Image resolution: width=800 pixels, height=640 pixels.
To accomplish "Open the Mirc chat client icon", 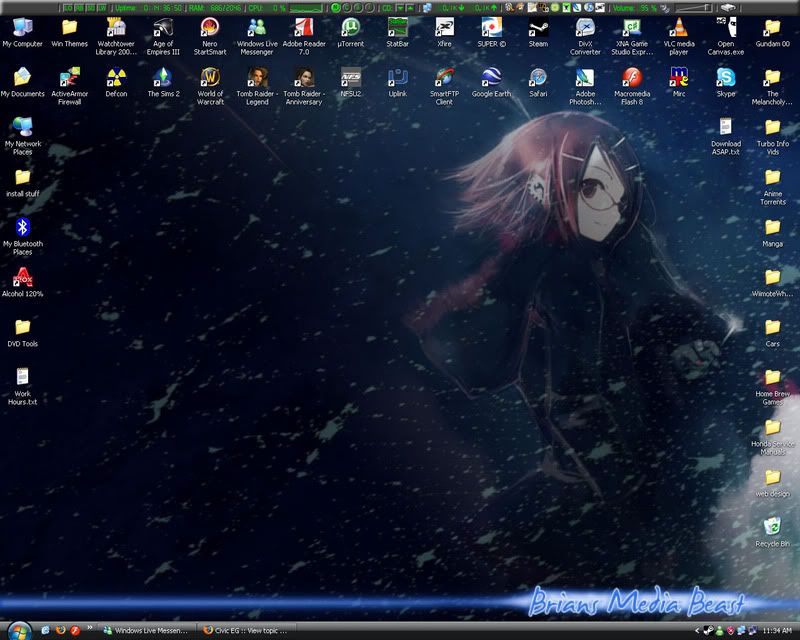I will [x=679, y=83].
